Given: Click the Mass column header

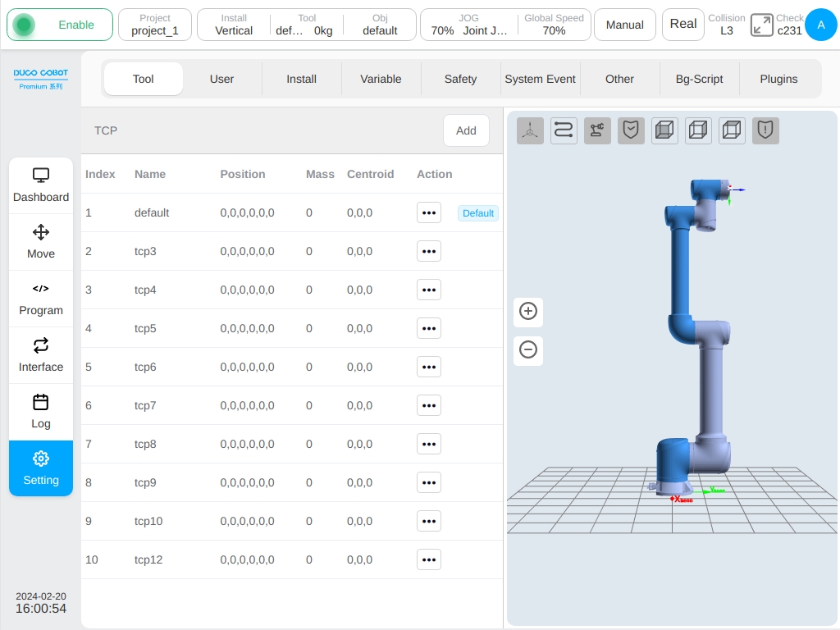Looking at the screenshot, I should click(320, 174).
